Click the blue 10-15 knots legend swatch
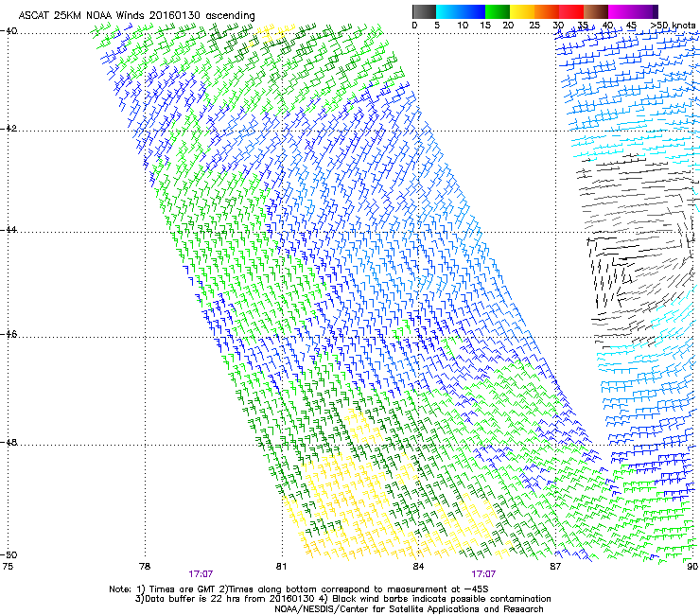 click(473, 11)
